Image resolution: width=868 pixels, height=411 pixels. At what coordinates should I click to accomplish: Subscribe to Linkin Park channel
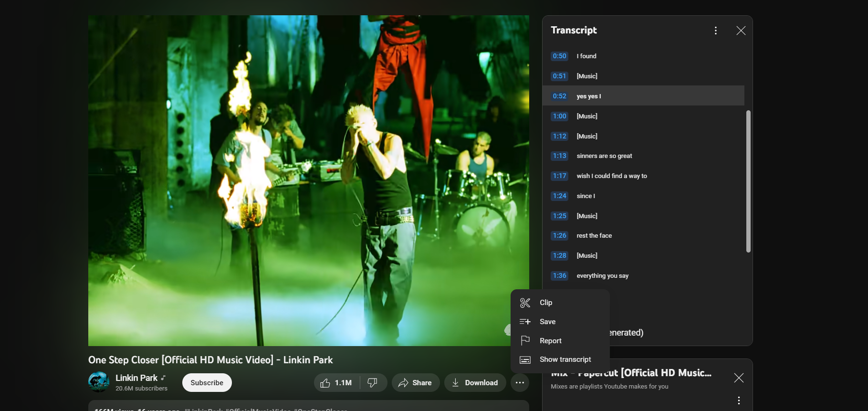point(207,383)
